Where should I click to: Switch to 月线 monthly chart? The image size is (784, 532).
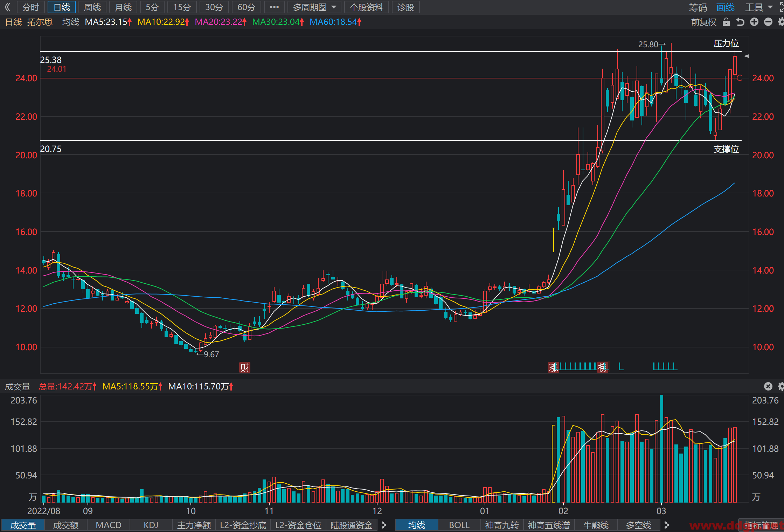(123, 7)
